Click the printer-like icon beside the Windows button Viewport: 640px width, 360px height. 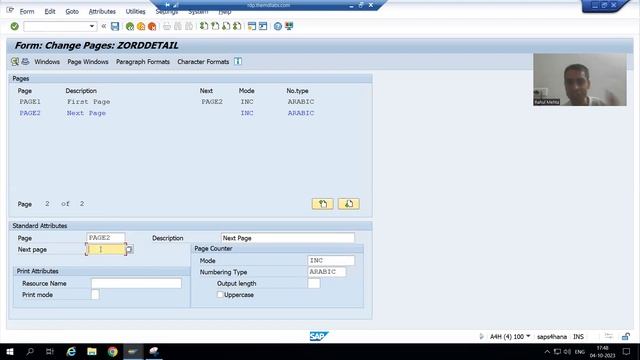point(25,62)
